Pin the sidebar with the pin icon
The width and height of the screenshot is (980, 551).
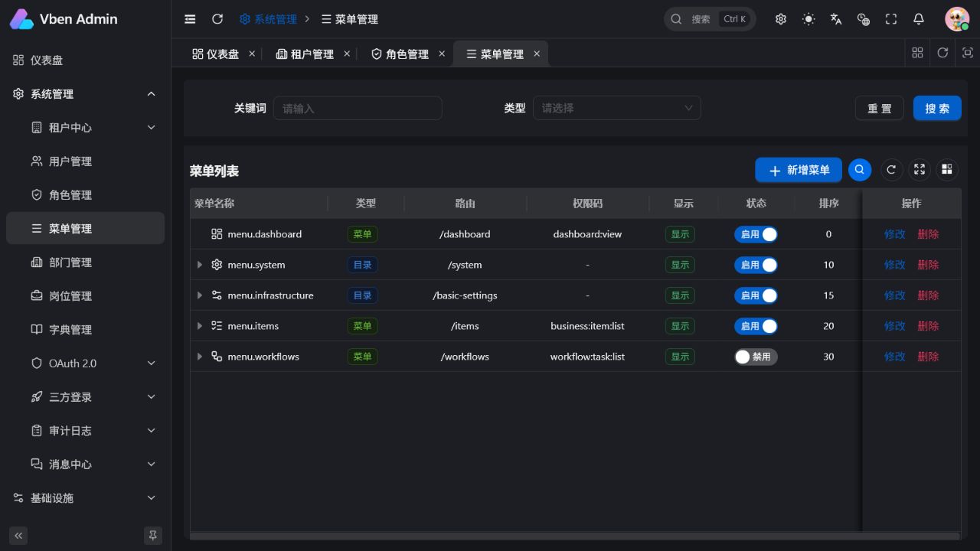coord(153,536)
